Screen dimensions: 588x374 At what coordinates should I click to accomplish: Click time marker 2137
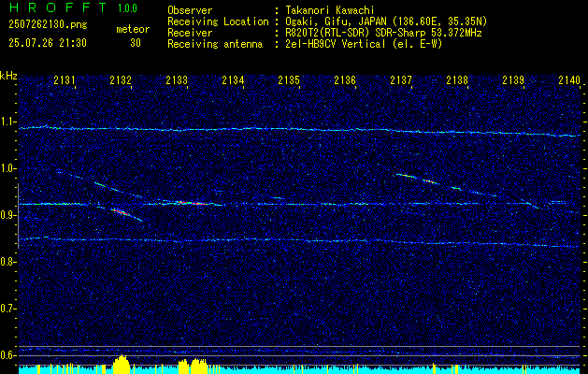(x=401, y=79)
